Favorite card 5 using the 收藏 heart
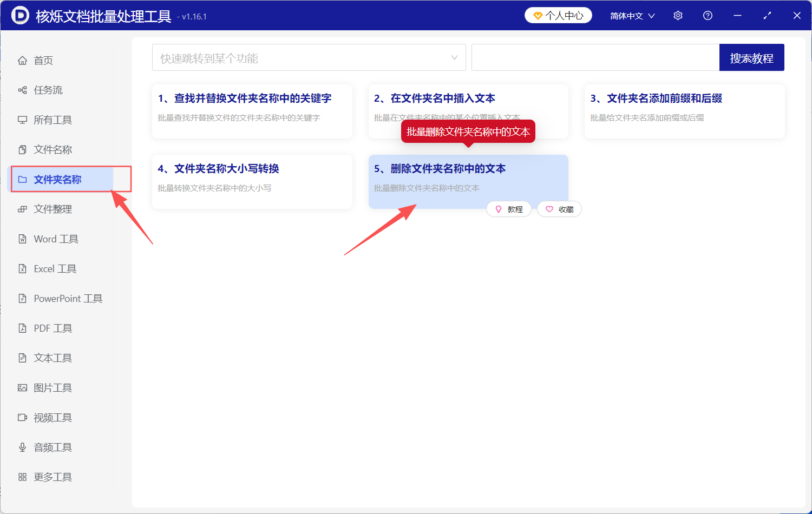Image resolution: width=812 pixels, height=514 pixels. [559, 209]
